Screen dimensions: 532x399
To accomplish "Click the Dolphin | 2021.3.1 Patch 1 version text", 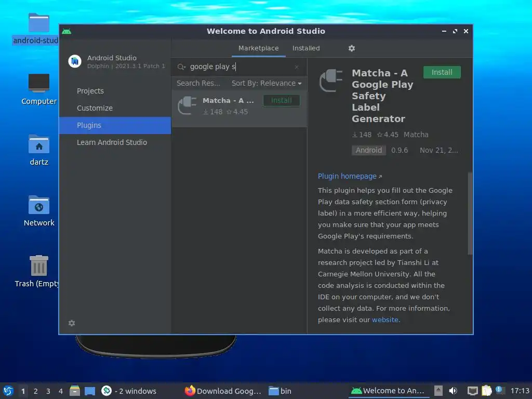I will click(126, 66).
